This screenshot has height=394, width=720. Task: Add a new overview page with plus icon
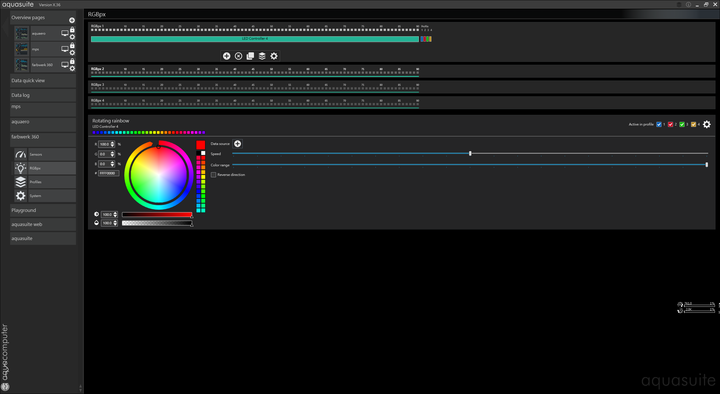(72, 20)
